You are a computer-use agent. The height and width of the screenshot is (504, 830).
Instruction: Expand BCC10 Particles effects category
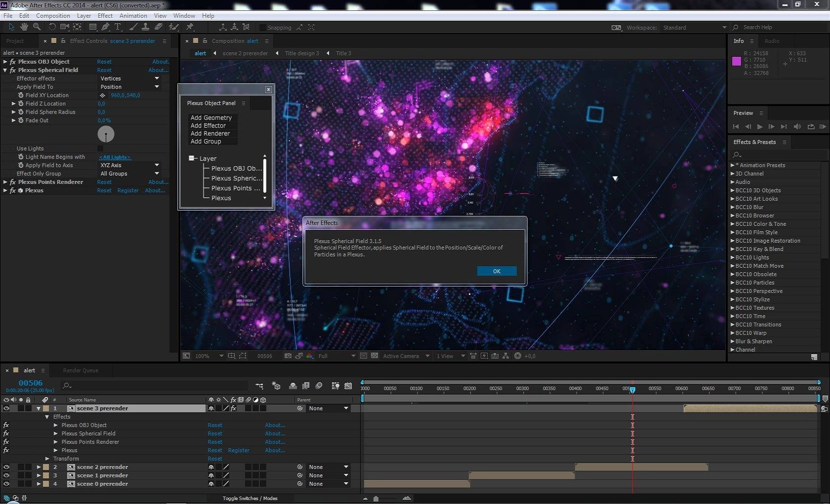click(732, 283)
